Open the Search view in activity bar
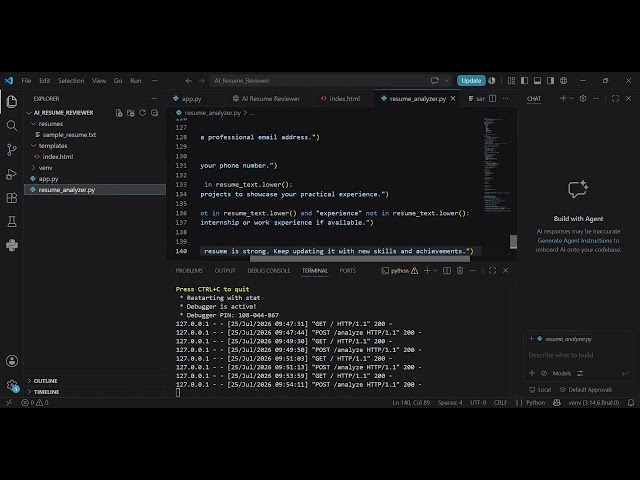The height and width of the screenshot is (480, 640). pyautogui.click(x=12, y=125)
